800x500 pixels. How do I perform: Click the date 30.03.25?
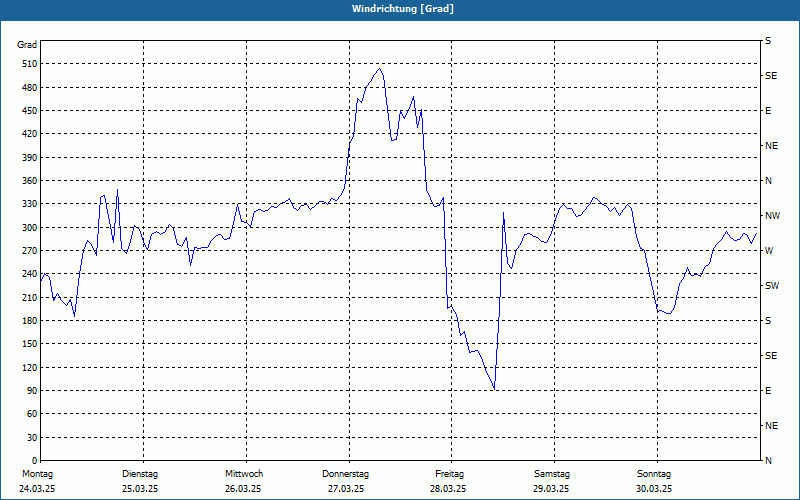(x=654, y=489)
